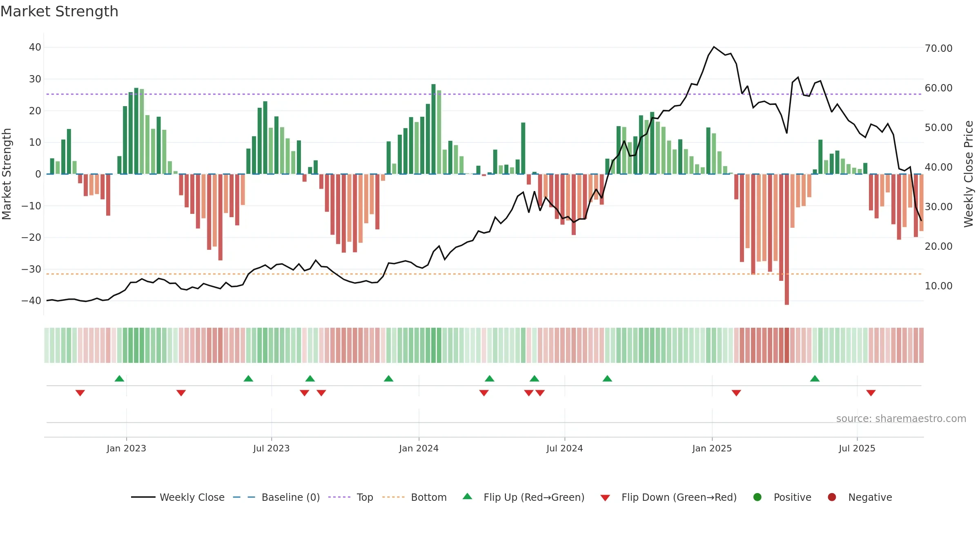Click the Weekly Close black line legend symbol

pos(143,497)
